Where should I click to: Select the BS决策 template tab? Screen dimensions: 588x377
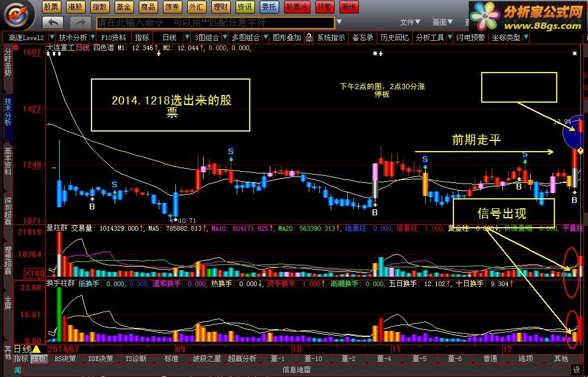(65, 359)
